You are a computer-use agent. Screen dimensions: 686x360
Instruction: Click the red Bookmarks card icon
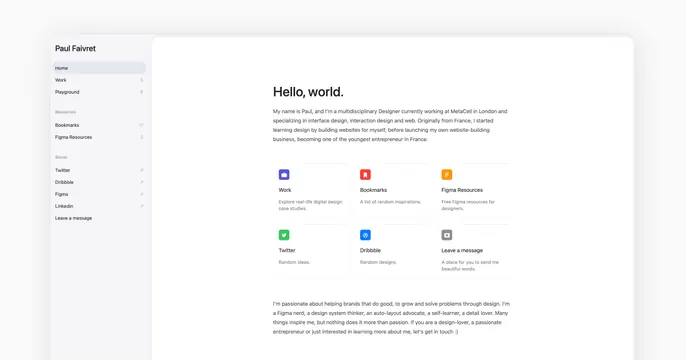click(x=365, y=175)
